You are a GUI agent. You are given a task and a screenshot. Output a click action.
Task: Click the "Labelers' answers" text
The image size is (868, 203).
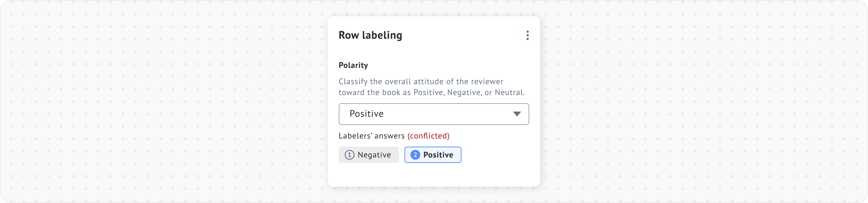(x=372, y=136)
